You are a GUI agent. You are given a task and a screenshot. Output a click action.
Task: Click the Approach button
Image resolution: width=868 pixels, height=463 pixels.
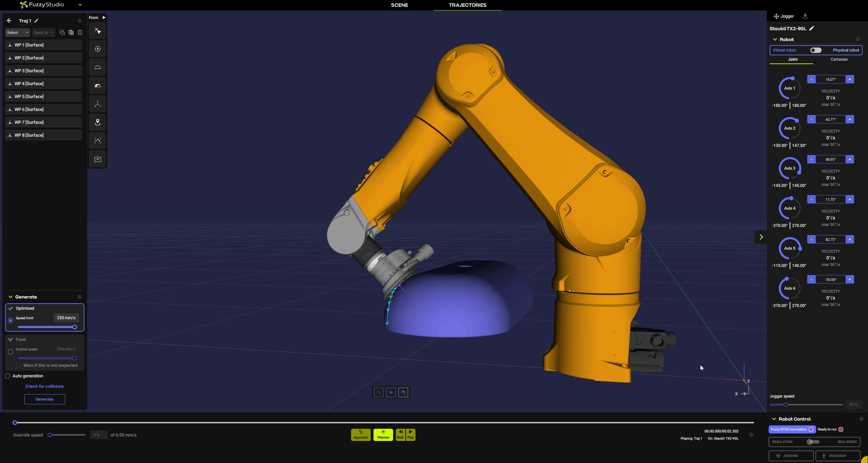tap(361, 435)
